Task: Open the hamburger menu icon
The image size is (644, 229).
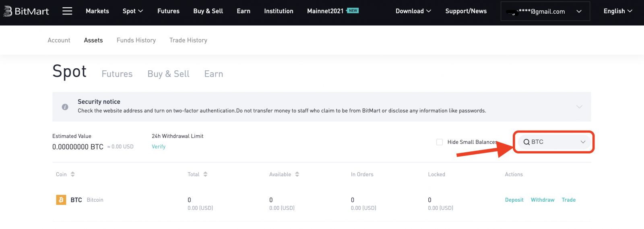Action: pyautogui.click(x=67, y=11)
